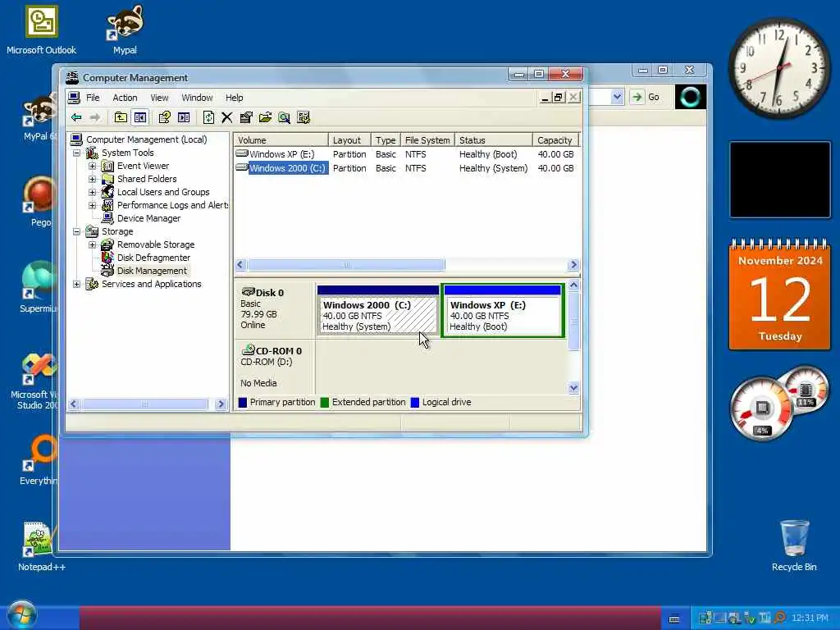Click the disk view scroll down arrow
840x630 pixels.
click(x=573, y=388)
